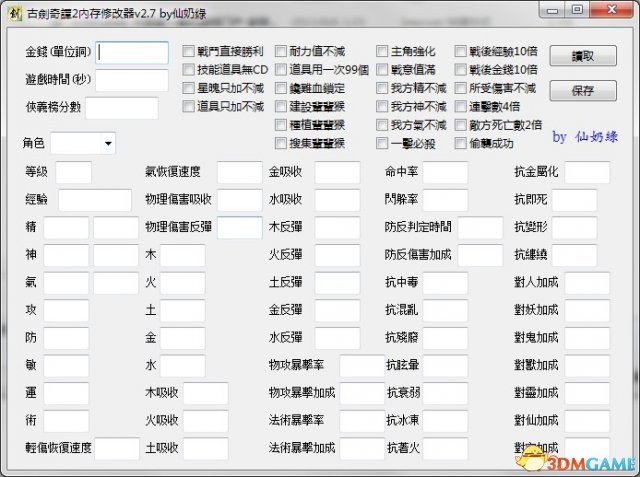Click the 命中率 hit rate field

tap(445, 172)
